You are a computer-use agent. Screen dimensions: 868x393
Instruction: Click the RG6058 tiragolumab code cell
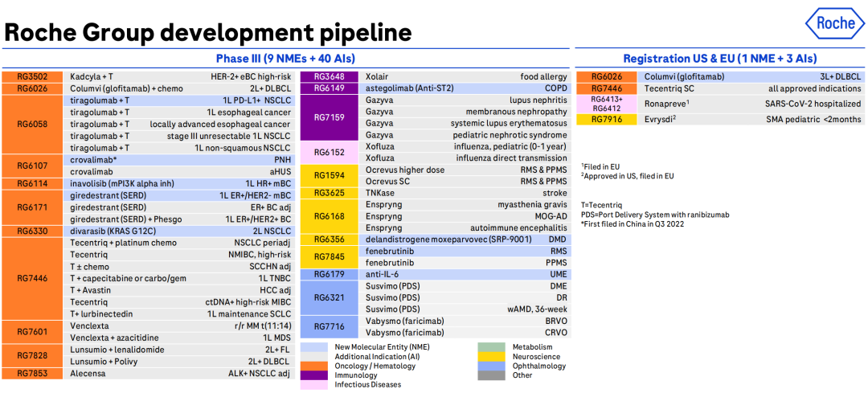31,124
